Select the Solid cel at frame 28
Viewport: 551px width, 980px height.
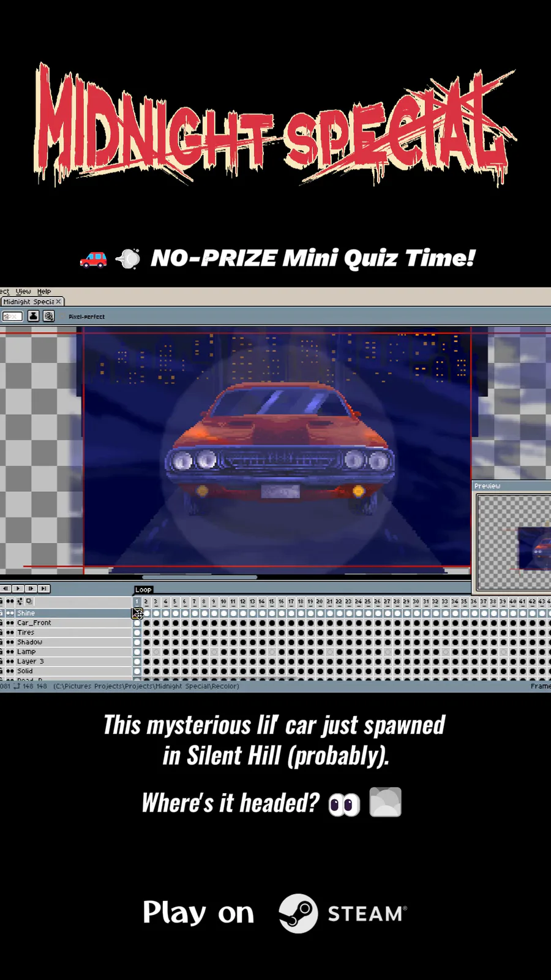click(397, 671)
